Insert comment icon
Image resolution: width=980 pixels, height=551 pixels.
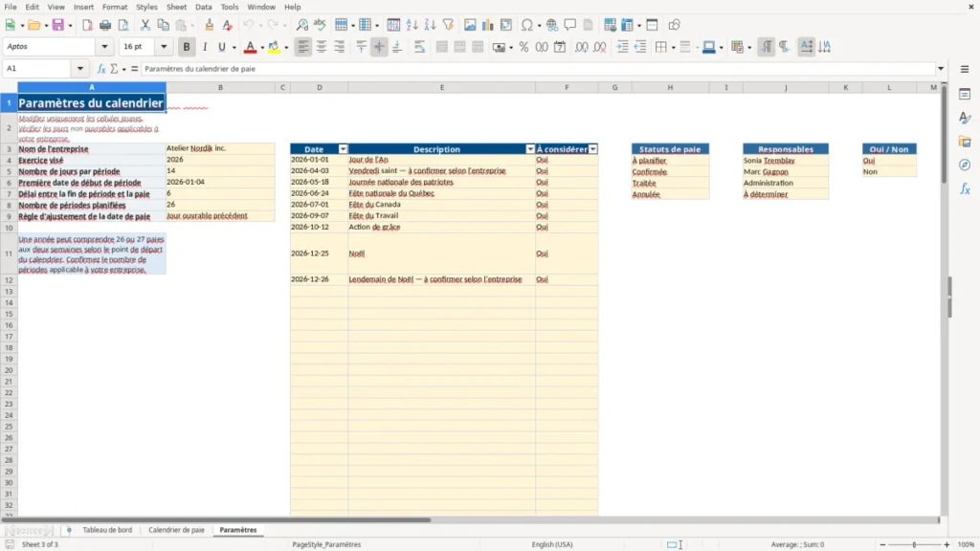[570, 25]
